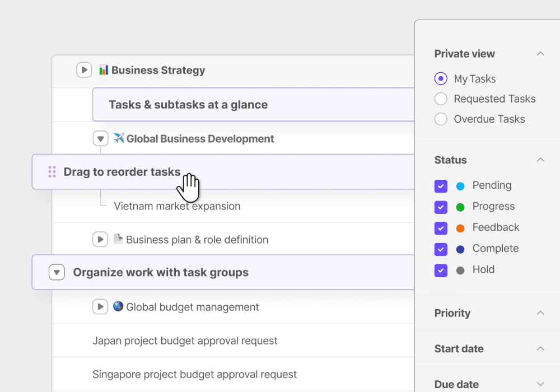The image size is (560, 392).
Task: Click the document icon beside Business plan
Action: (118, 239)
